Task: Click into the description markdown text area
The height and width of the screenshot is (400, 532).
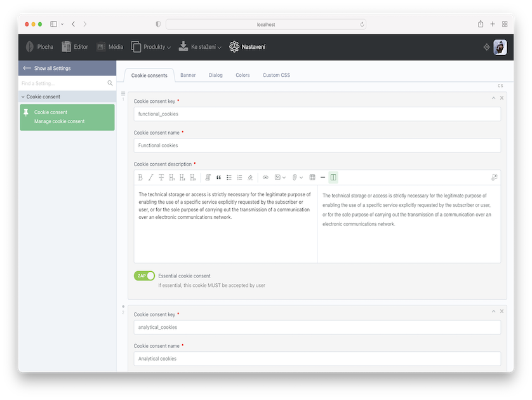Action: (225, 224)
